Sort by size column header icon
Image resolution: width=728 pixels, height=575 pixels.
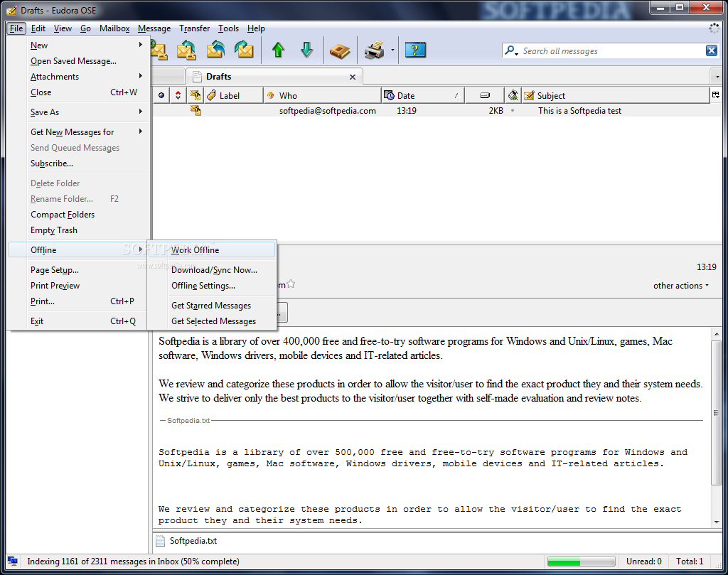[x=485, y=96]
